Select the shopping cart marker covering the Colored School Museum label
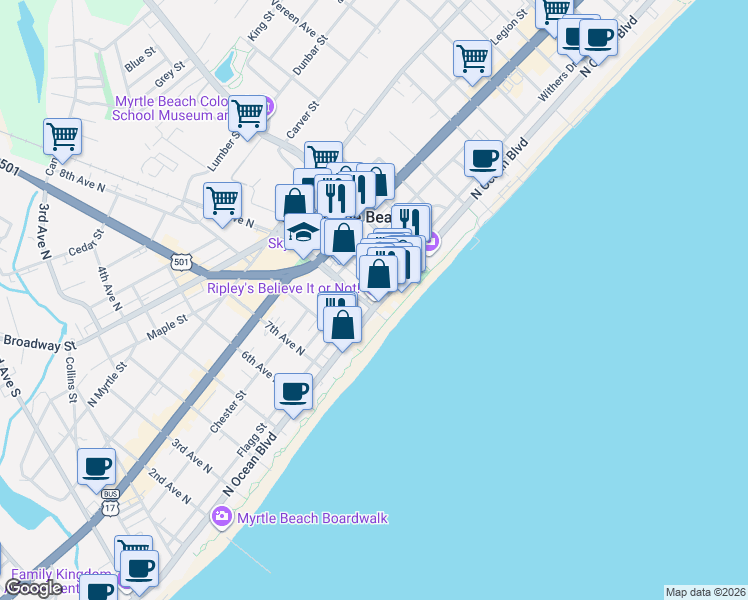Screen dimensions: 748x600 tap(247, 114)
